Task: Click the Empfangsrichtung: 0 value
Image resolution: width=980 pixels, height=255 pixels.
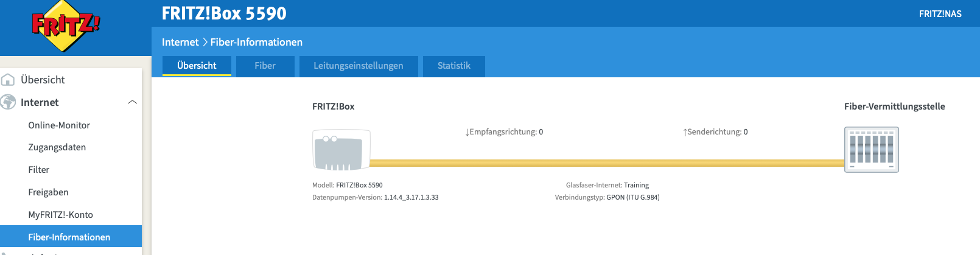Action: pyautogui.click(x=504, y=132)
